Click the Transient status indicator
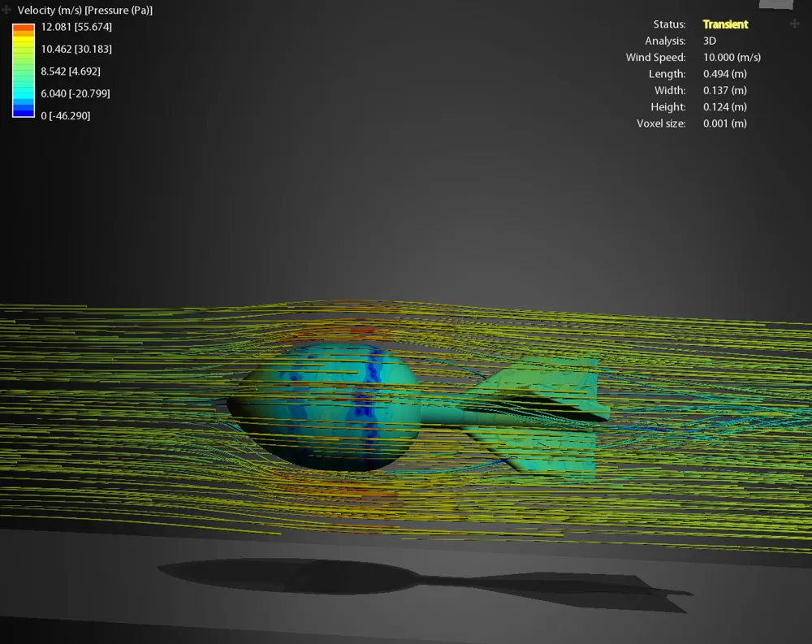This screenshot has width=812, height=644. (725, 24)
